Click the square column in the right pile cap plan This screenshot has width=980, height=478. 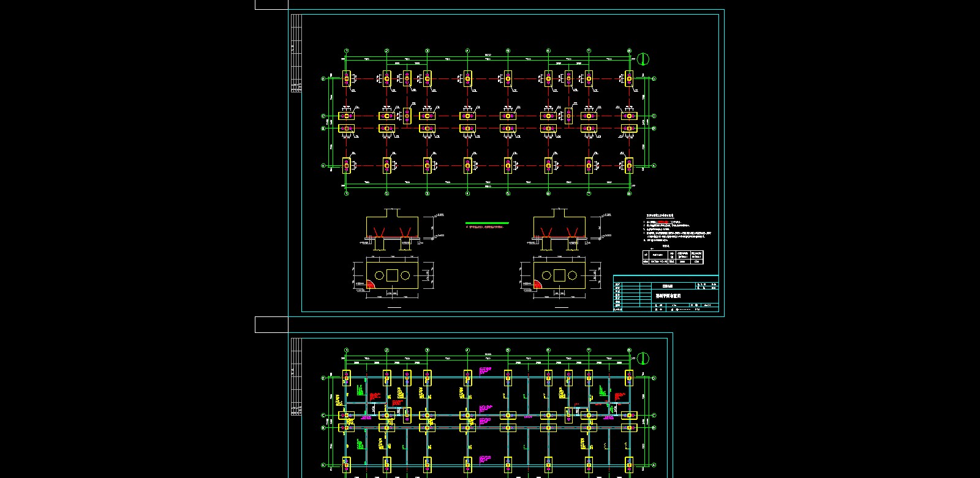click(559, 276)
